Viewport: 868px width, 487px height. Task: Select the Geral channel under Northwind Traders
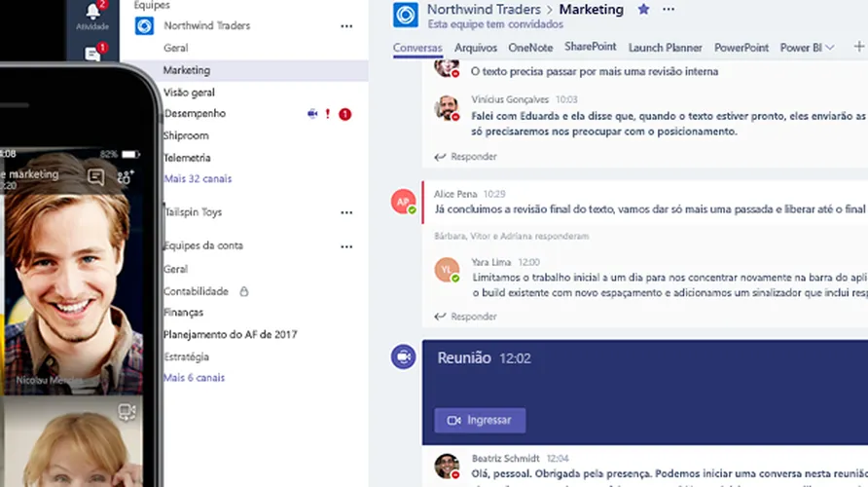(x=176, y=48)
